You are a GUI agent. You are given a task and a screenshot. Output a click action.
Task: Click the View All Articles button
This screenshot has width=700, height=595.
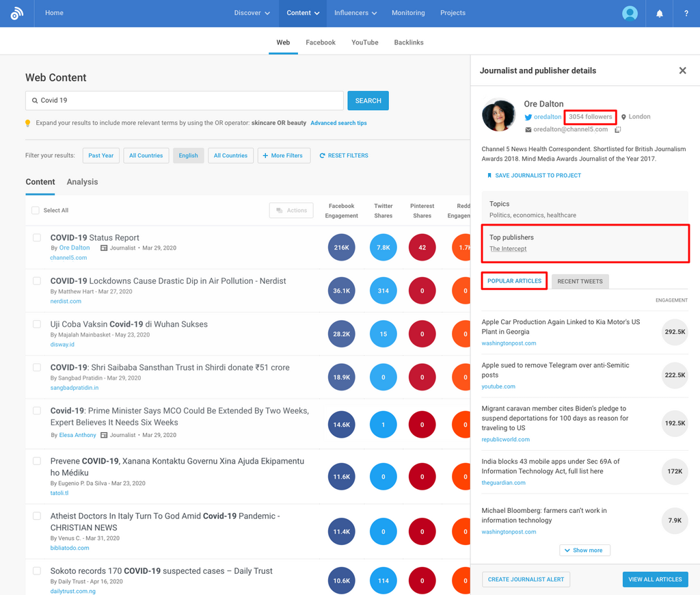[654, 579]
